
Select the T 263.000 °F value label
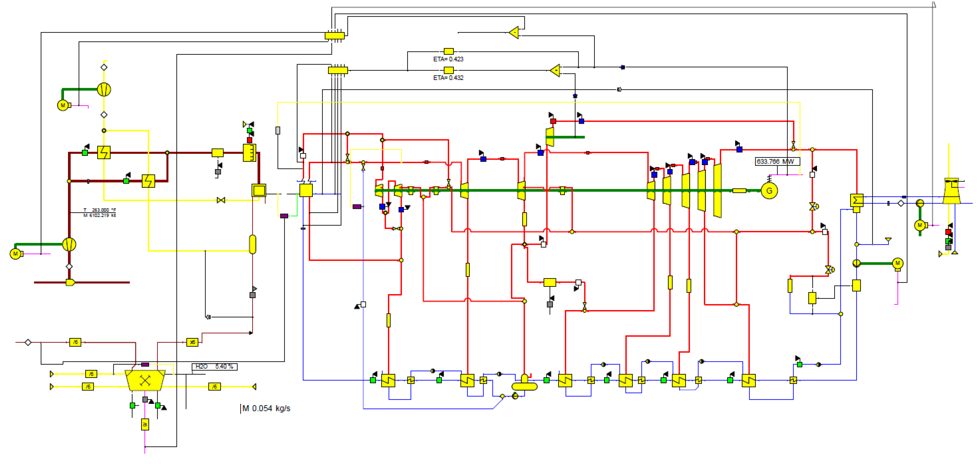[x=100, y=210]
